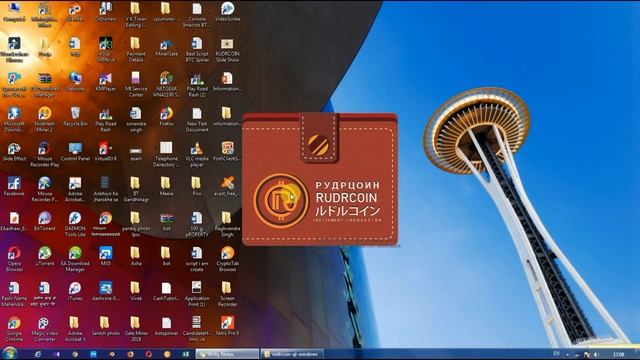The height and width of the screenshot is (360, 640).
Task: Open the IIT Gandhinagar folder
Action: 136,189
